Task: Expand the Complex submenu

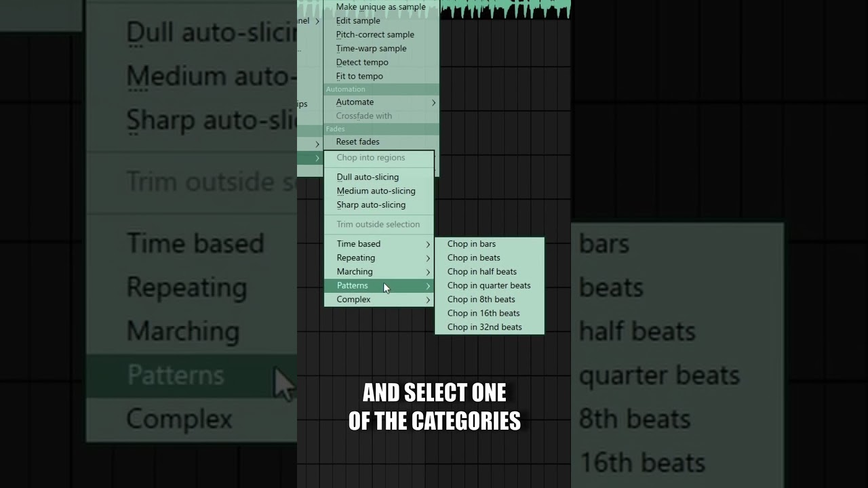Action: click(x=378, y=300)
